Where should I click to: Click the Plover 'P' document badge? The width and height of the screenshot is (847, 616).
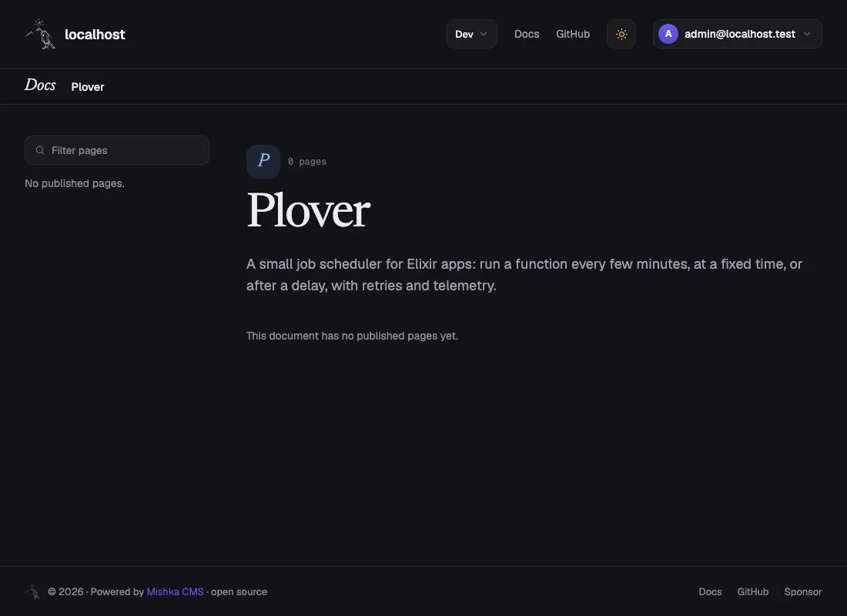pyautogui.click(x=263, y=161)
